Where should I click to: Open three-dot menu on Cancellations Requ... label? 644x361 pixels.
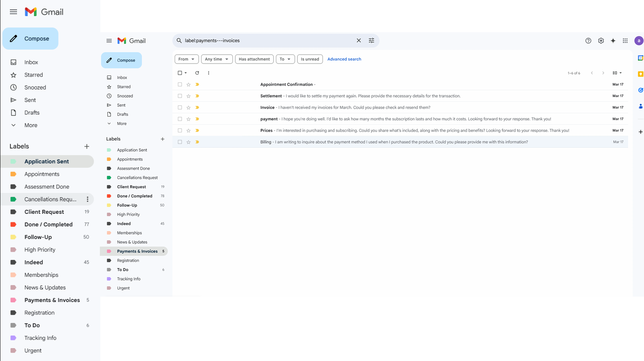pyautogui.click(x=87, y=199)
